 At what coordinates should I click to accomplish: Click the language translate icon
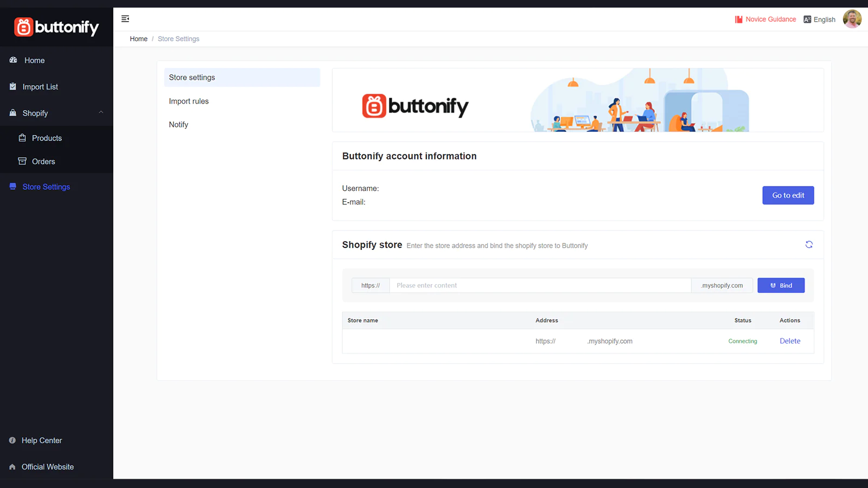pyautogui.click(x=807, y=20)
